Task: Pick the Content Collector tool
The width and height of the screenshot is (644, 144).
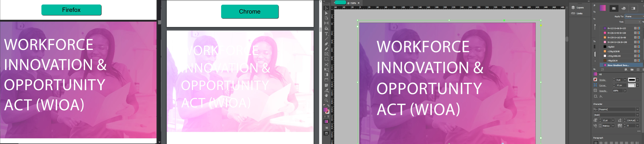Action: tap(326, 28)
